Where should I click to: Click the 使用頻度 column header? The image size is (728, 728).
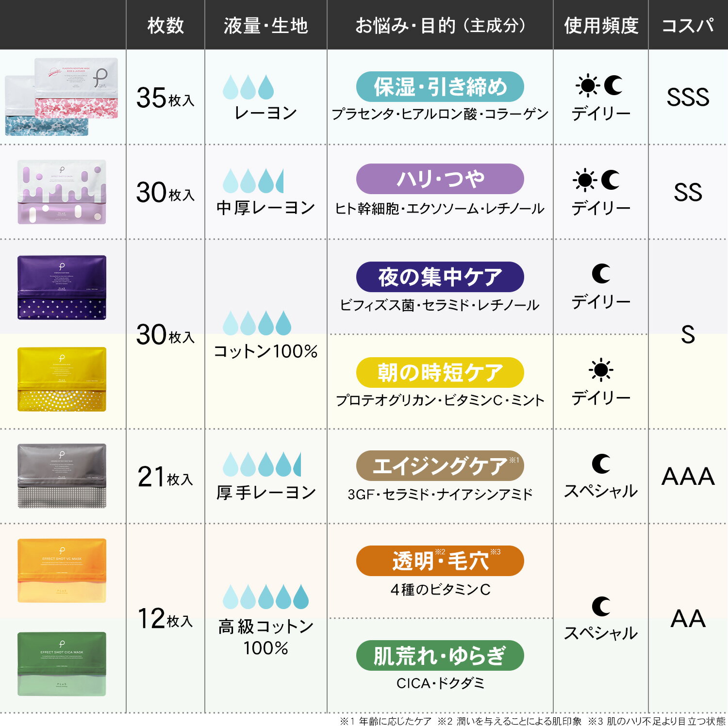(x=601, y=25)
